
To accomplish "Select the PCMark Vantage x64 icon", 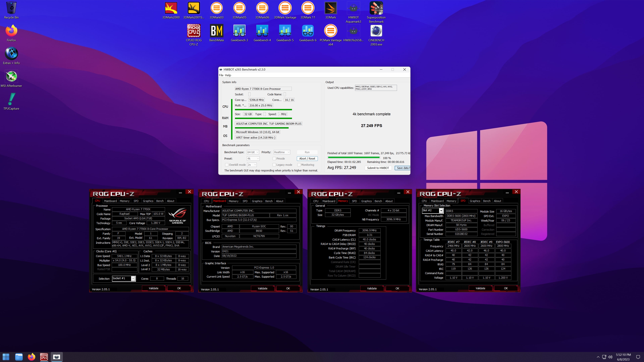I will (331, 35).
